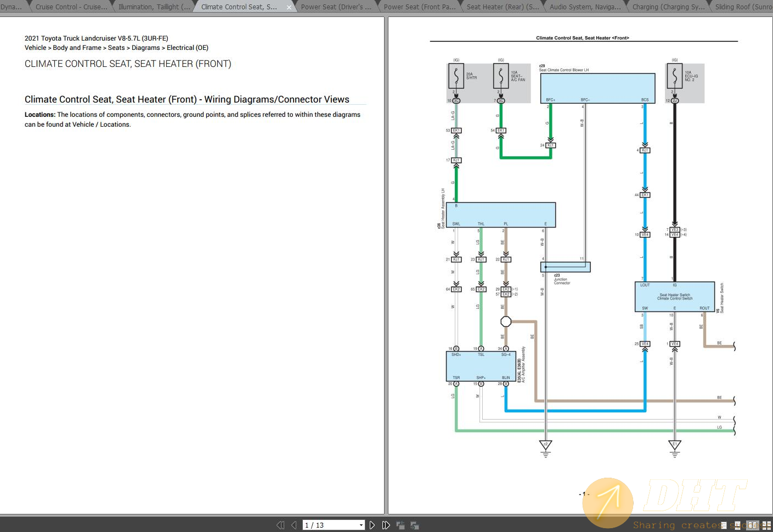
Task: Switch to the Audio System, Naviga... tab
Action: tap(585, 7)
